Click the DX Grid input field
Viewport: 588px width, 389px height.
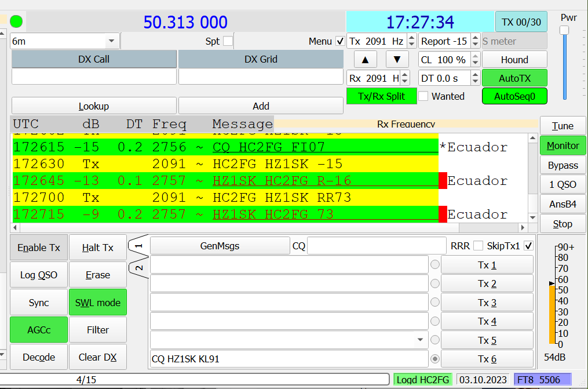(x=261, y=77)
